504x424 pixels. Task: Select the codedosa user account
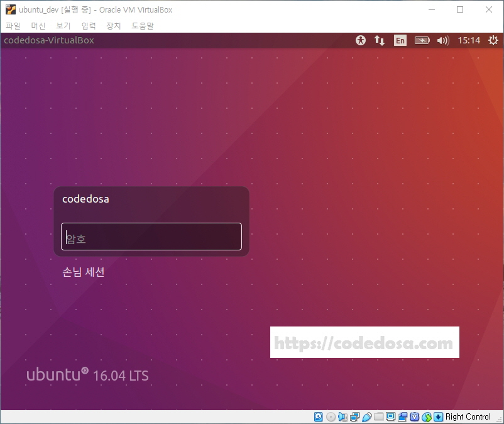pyautogui.click(x=85, y=199)
